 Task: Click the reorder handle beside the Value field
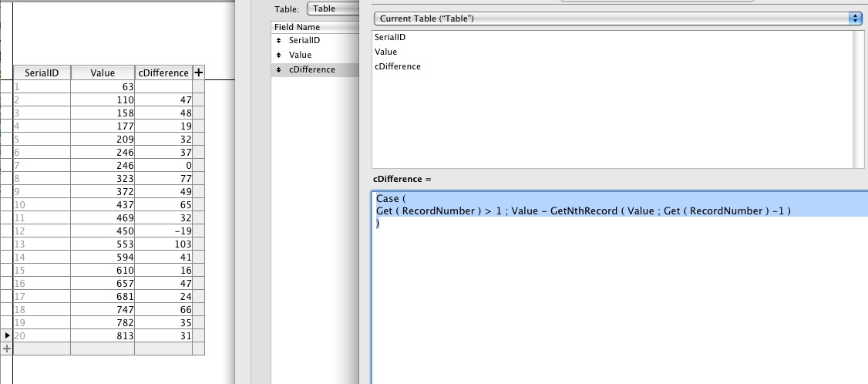279,55
